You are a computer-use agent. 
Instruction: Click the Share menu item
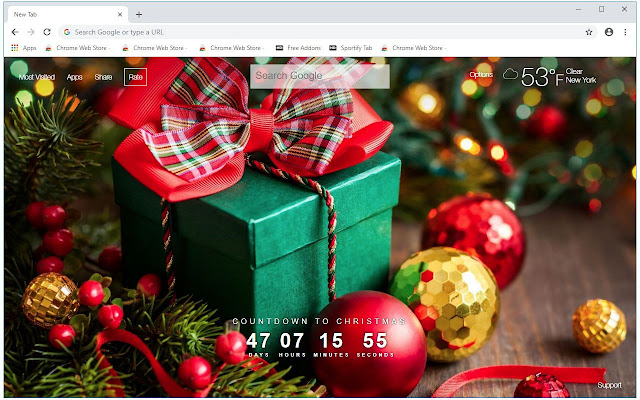point(103,77)
